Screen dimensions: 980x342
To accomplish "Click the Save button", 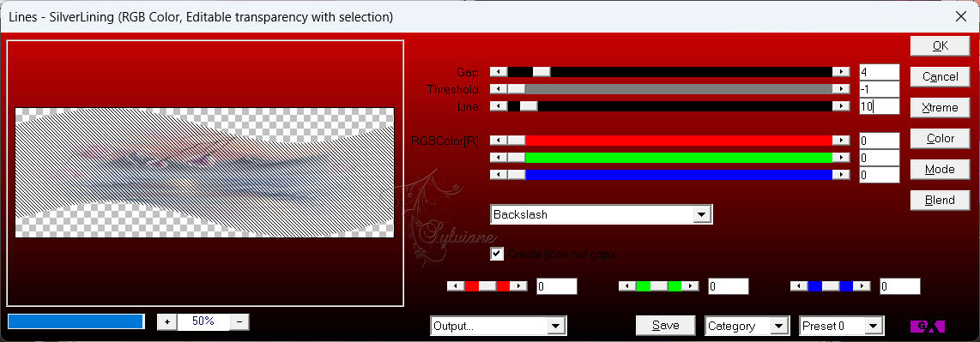I will pos(666,325).
